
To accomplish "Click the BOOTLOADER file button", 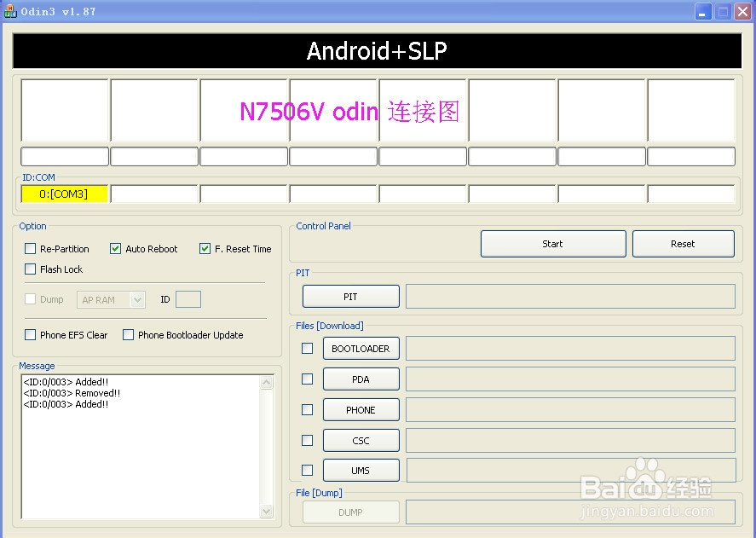I will pos(361,349).
